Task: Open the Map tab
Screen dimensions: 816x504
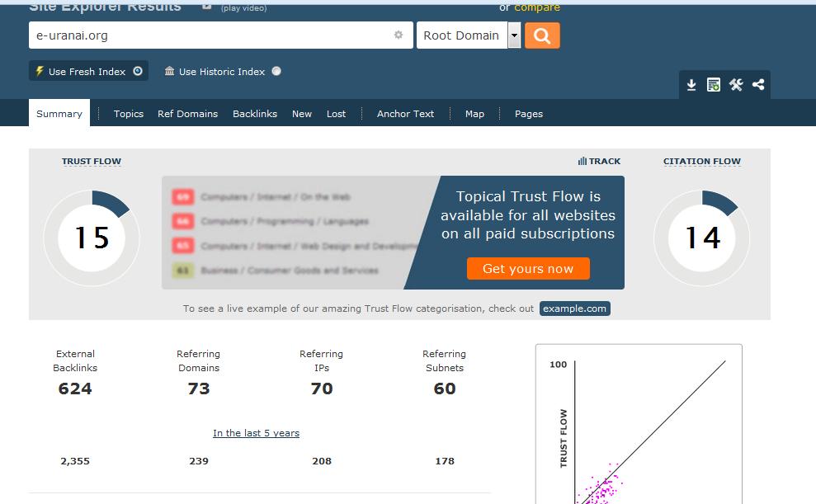Action: [474, 114]
